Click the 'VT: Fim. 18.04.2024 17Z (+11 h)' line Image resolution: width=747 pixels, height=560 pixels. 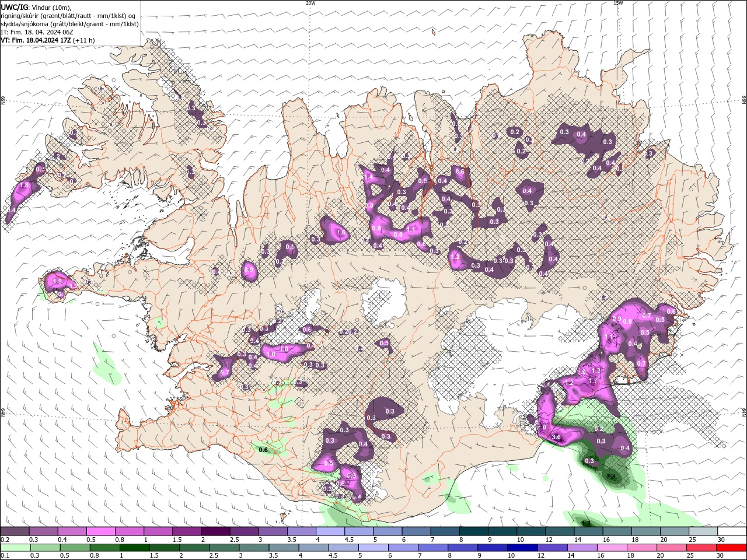pos(48,40)
